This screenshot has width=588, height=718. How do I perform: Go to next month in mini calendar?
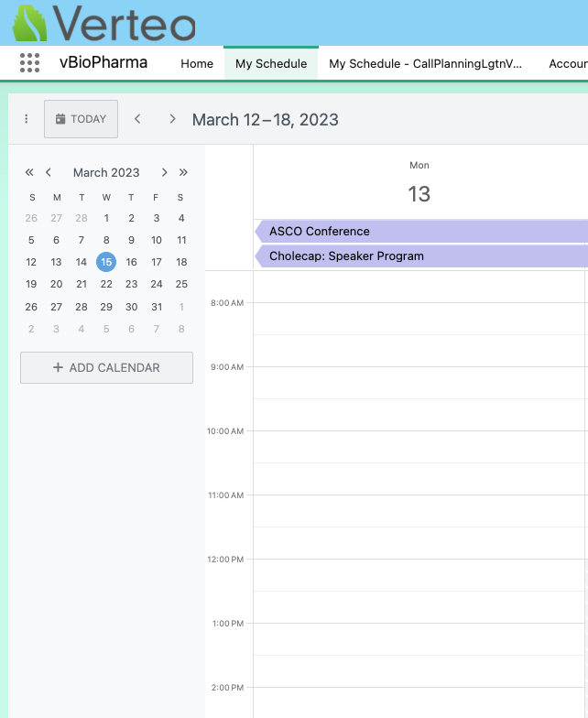click(x=165, y=172)
